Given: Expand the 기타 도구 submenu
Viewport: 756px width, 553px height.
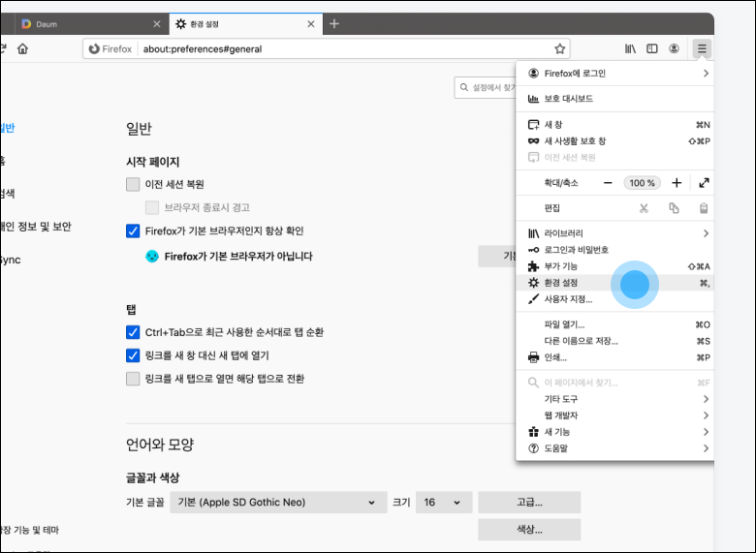Looking at the screenshot, I should [x=614, y=399].
